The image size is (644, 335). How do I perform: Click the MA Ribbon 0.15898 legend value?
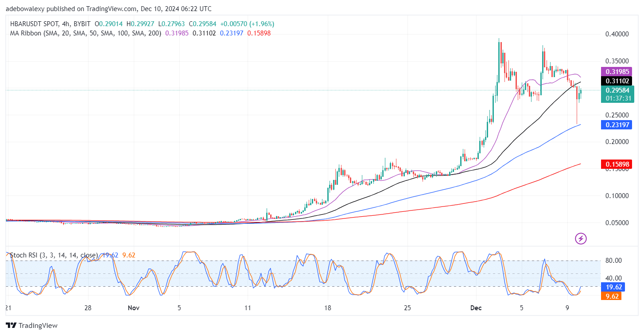(x=259, y=33)
